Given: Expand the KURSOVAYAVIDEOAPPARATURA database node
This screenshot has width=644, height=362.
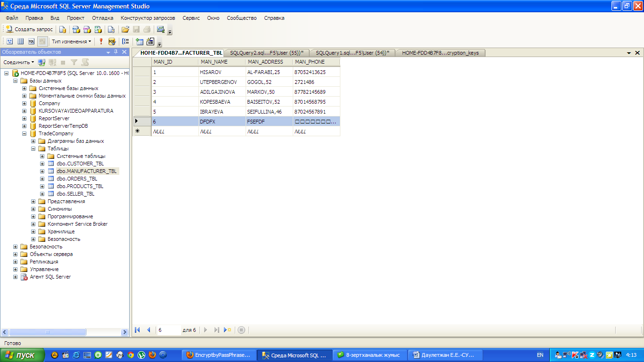Looking at the screenshot, I should (25, 111).
